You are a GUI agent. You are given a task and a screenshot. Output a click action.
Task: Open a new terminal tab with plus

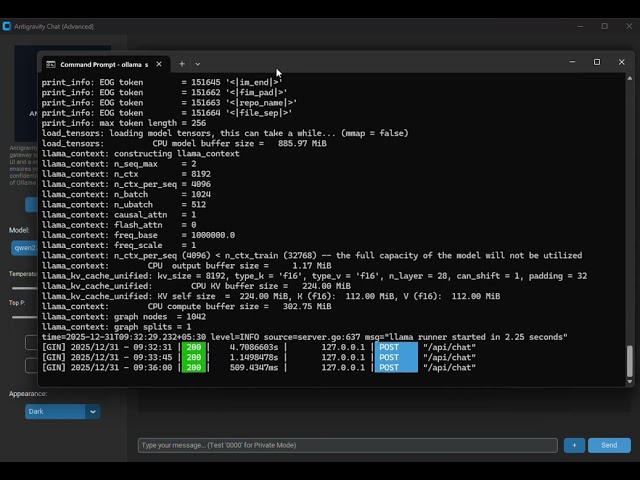pos(181,64)
